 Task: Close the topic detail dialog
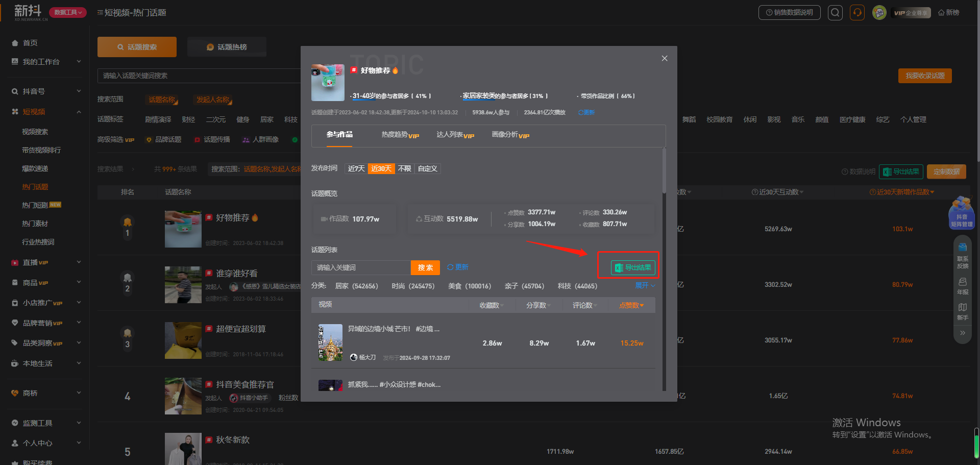pyautogui.click(x=665, y=58)
